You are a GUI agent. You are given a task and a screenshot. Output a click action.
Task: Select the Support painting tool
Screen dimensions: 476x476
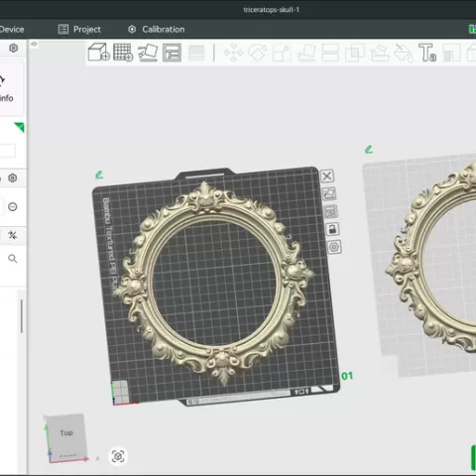pos(379,53)
